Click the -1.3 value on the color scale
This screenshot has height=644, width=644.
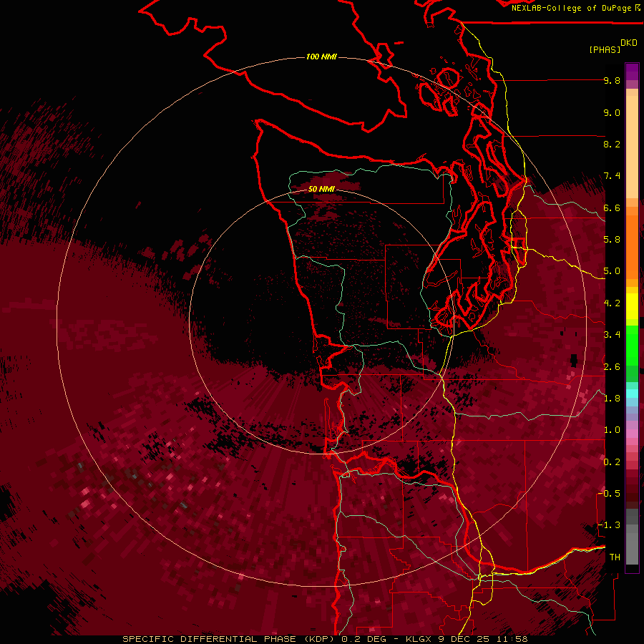click(x=610, y=525)
